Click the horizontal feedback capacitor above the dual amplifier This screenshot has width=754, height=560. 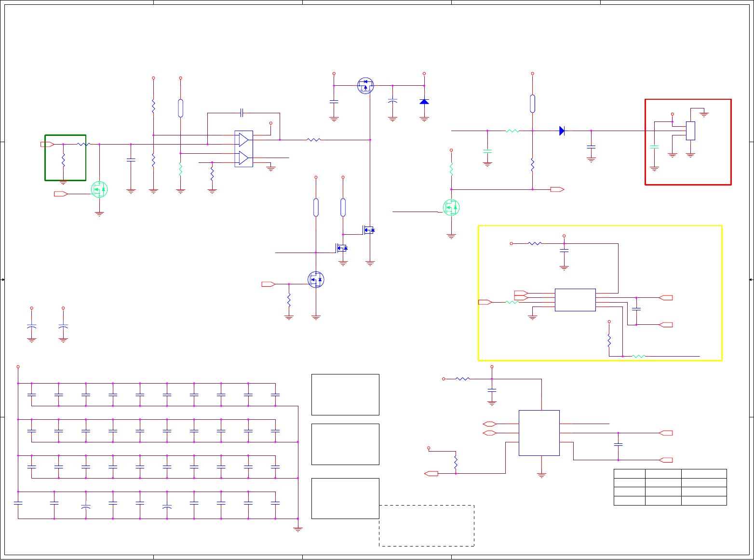(x=242, y=113)
